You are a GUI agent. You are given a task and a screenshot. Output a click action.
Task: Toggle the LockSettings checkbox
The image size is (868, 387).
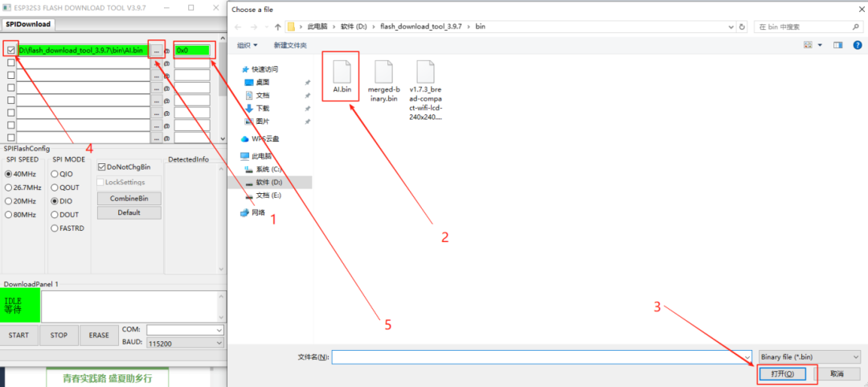100,182
